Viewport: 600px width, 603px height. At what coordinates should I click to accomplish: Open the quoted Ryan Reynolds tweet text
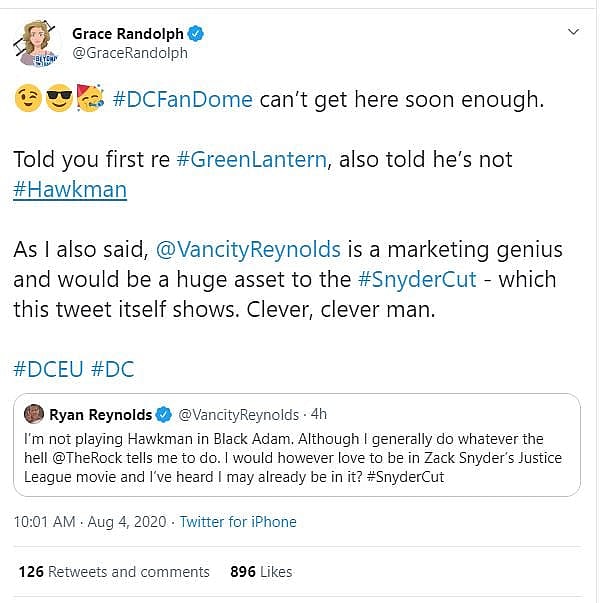[298, 458]
